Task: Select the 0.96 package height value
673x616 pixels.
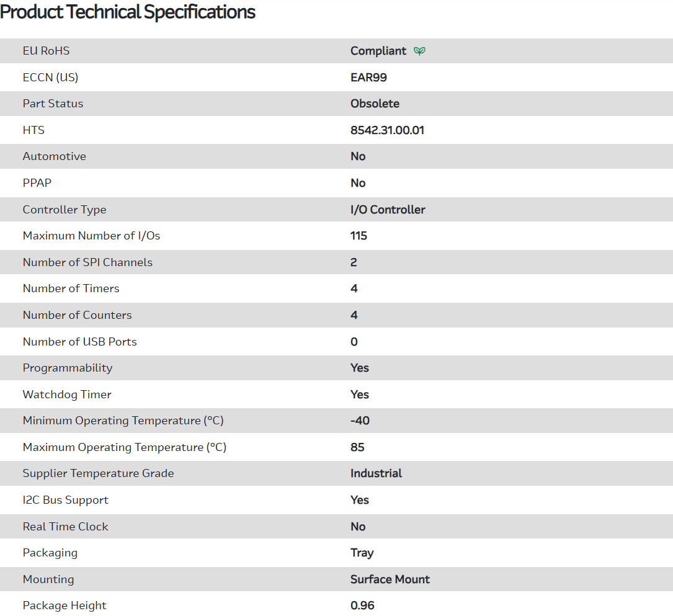Action: [362, 605]
